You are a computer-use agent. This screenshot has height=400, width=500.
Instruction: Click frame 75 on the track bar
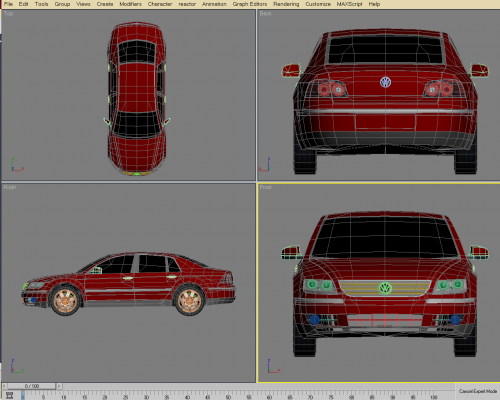331,397
